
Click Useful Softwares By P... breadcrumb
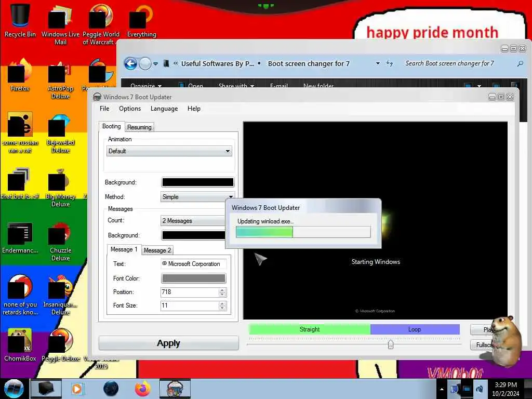pos(218,63)
